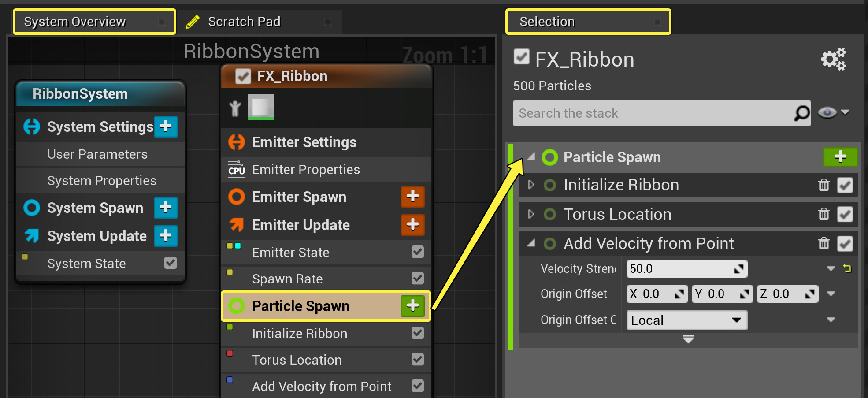The height and width of the screenshot is (398, 868).
Task: Click the Emitter Update arrow icon
Action: pyautogui.click(x=237, y=225)
